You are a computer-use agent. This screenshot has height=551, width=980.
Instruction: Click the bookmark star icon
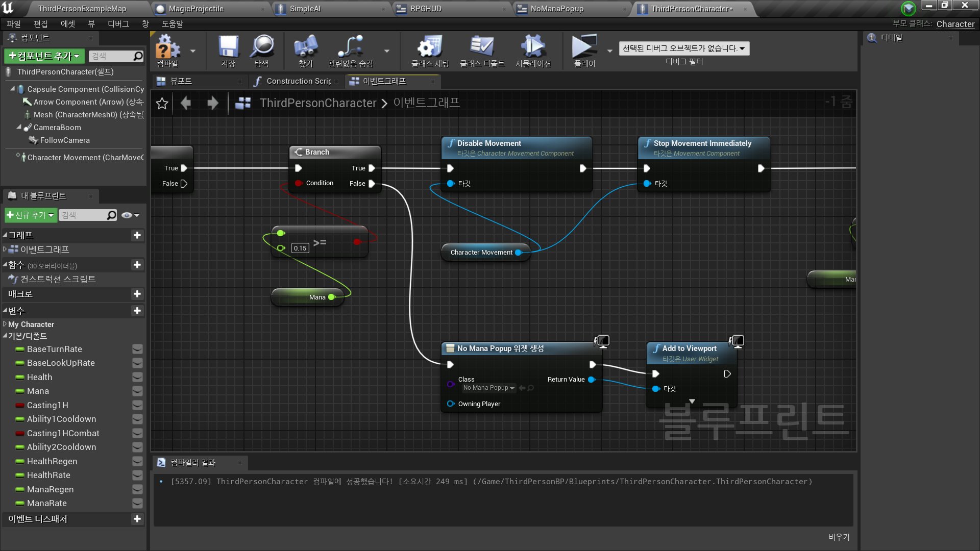click(x=162, y=104)
